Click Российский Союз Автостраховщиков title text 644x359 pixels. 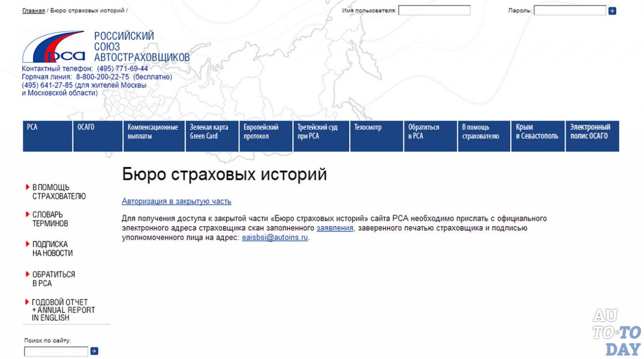142,47
